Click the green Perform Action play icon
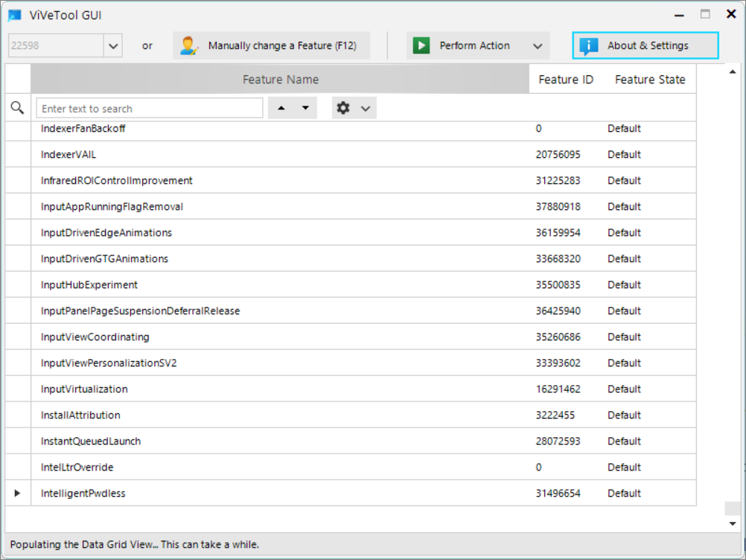 pos(421,45)
